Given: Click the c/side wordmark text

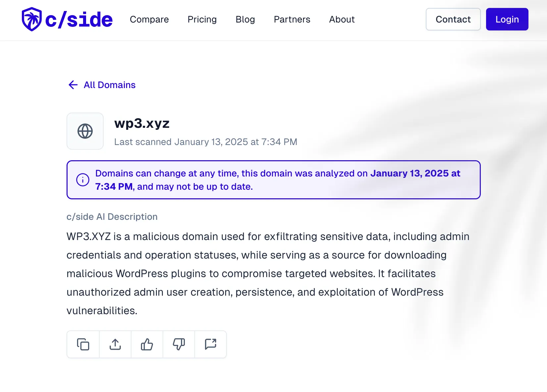Looking at the screenshot, I should [x=79, y=20].
